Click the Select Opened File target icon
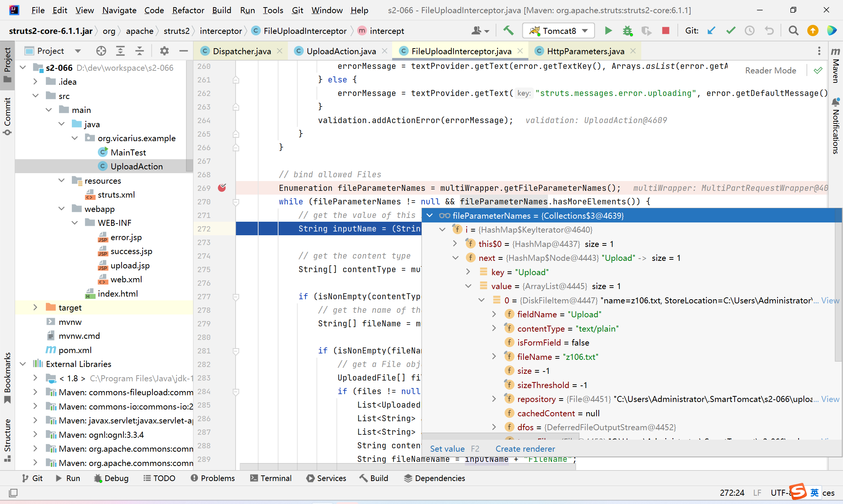 (101, 51)
